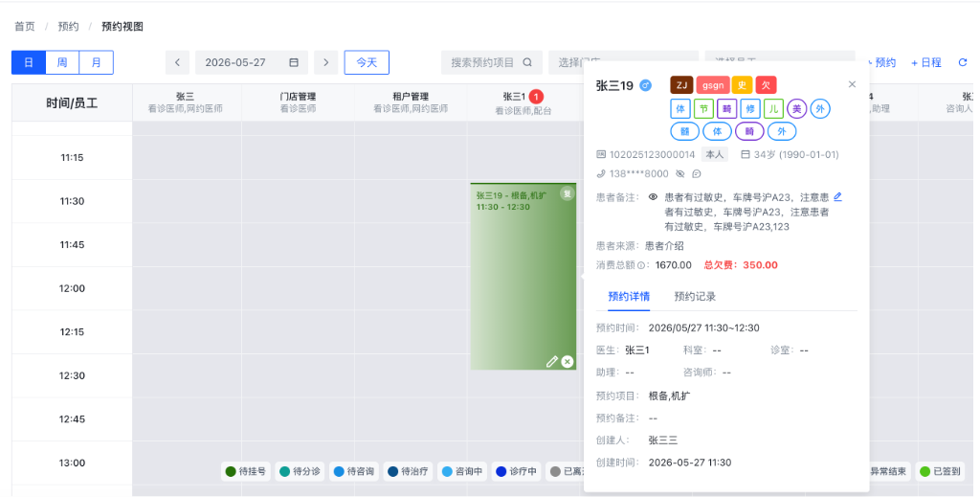Click the refresh icon at top right

pos(963,62)
